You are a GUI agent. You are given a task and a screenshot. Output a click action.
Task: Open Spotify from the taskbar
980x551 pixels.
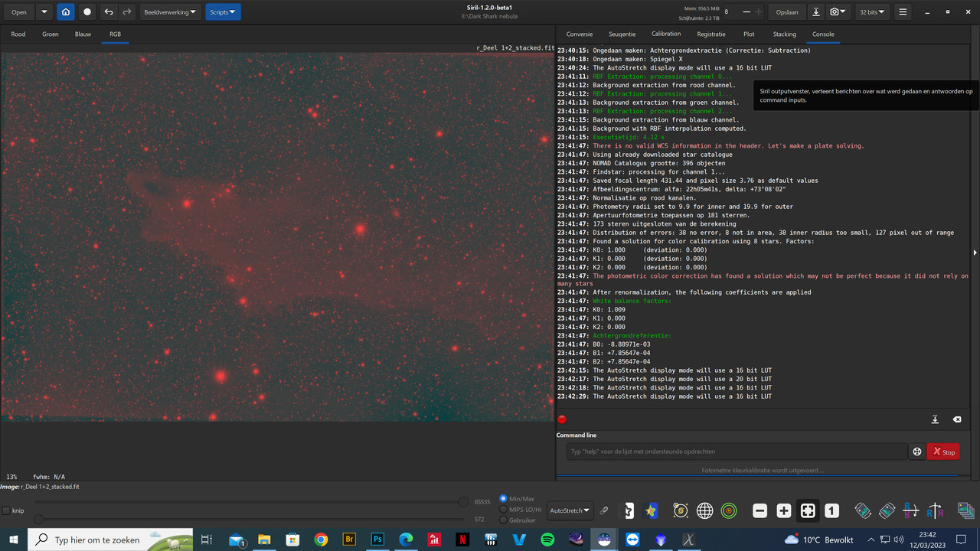pos(548,540)
